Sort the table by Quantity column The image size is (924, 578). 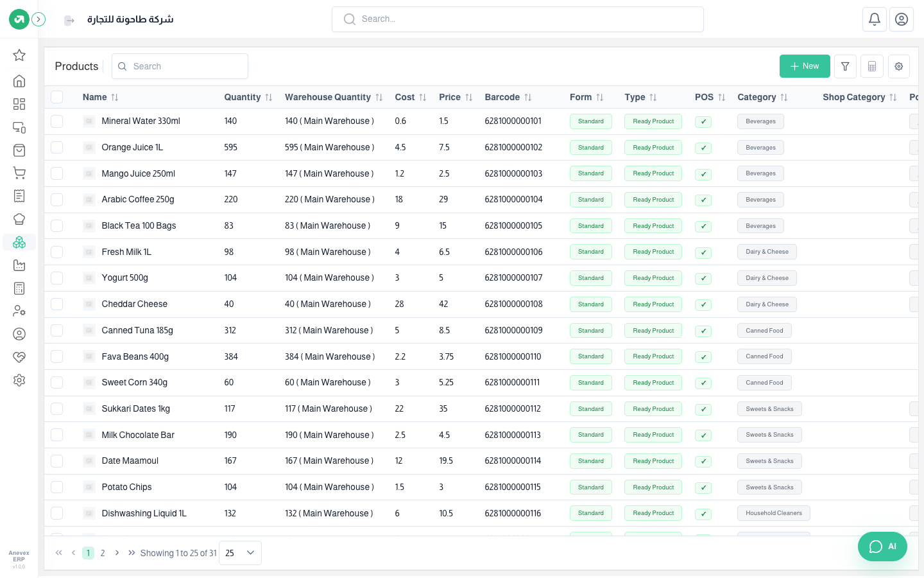coord(248,97)
